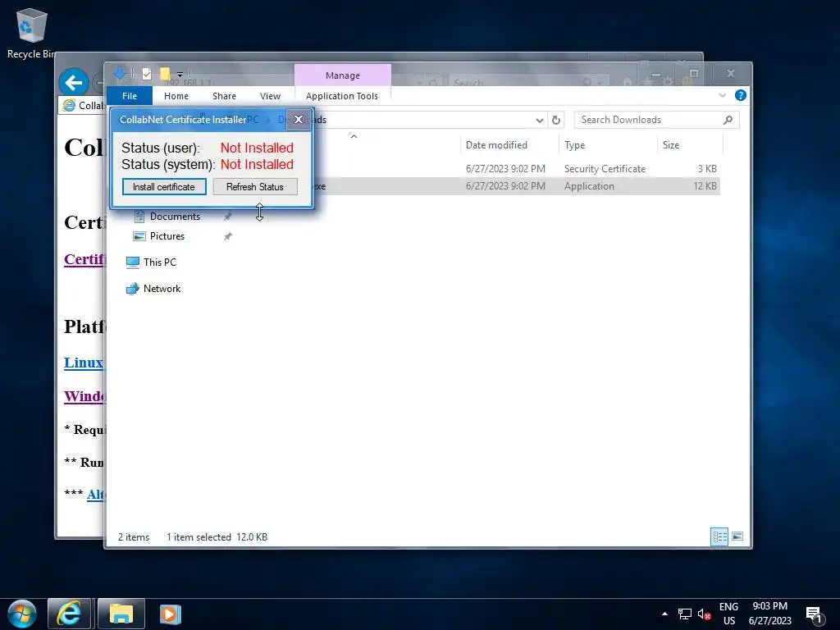Click the This PC computer icon
840x630 pixels.
[x=132, y=262]
